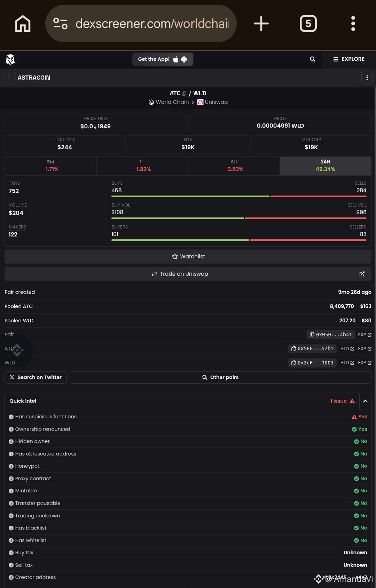Open the tab switcher showing 5 tabs
The width and height of the screenshot is (376, 588).
[308, 24]
